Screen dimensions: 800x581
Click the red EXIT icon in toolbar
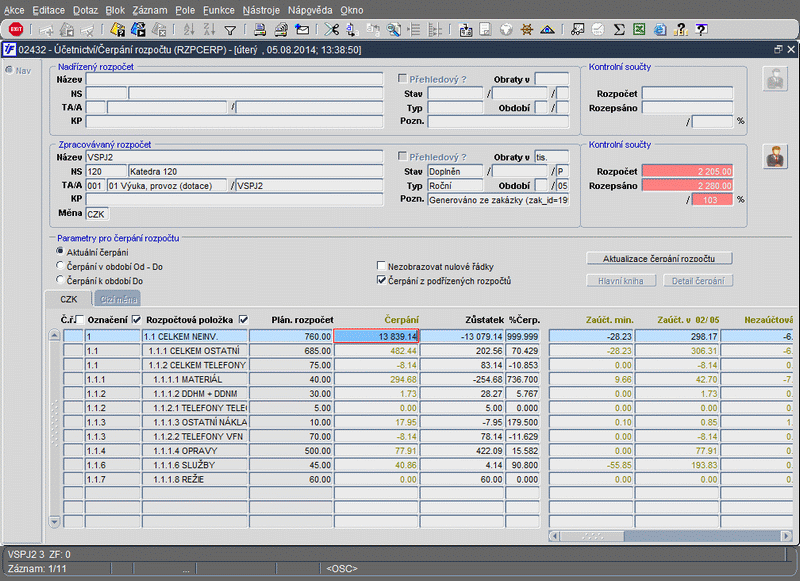[16, 29]
